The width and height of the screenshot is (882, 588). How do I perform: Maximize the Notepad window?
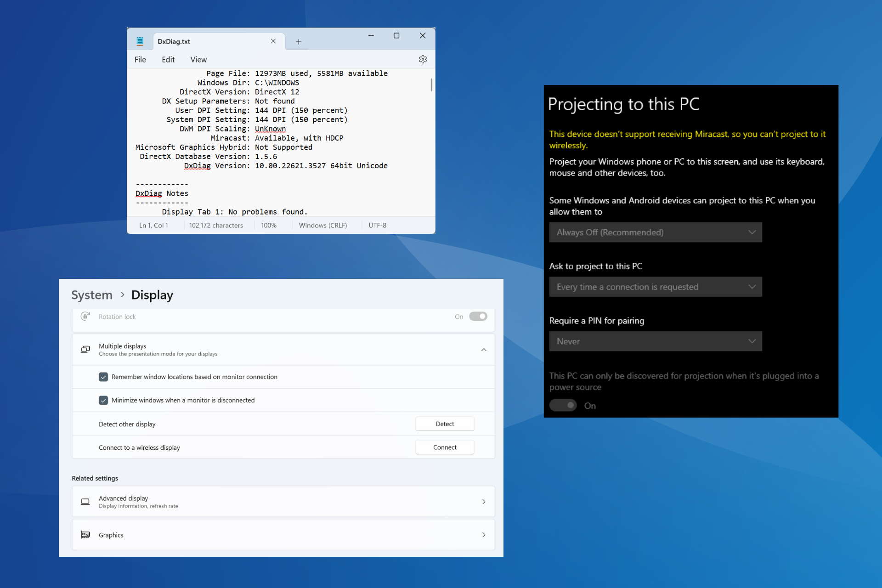click(396, 36)
